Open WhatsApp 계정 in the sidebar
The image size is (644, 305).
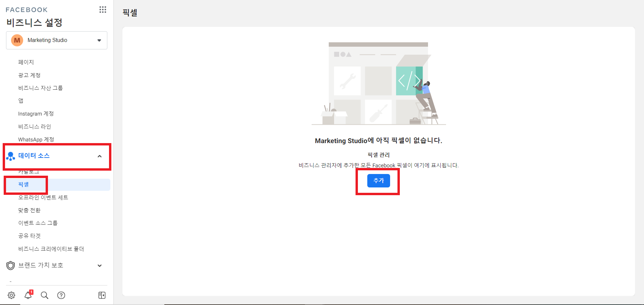[x=36, y=139]
